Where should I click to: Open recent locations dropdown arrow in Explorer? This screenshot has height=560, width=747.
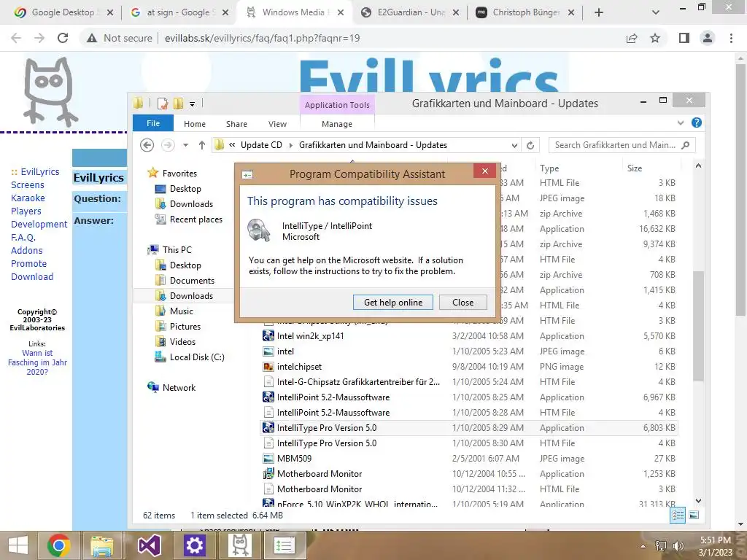(x=185, y=145)
